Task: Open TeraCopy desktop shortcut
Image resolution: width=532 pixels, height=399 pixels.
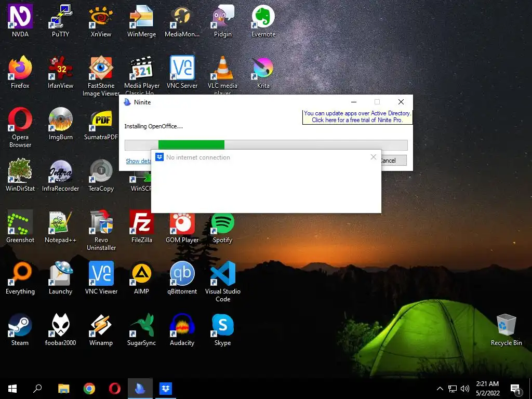Action: (101, 175)
